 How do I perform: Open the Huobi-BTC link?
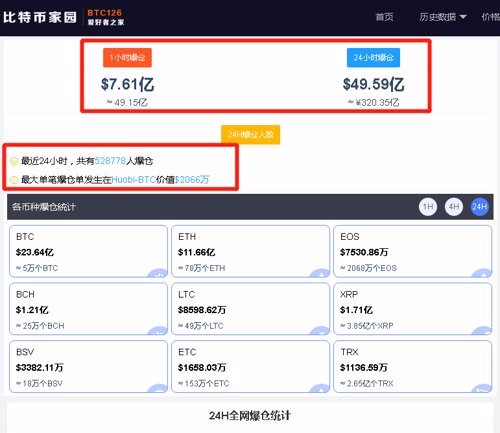pos(134,180)
